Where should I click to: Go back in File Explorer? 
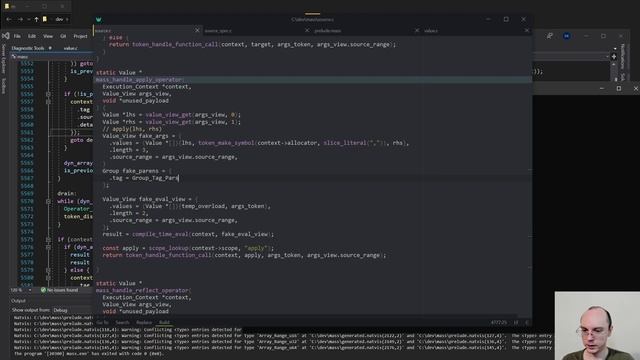point(9,19)
